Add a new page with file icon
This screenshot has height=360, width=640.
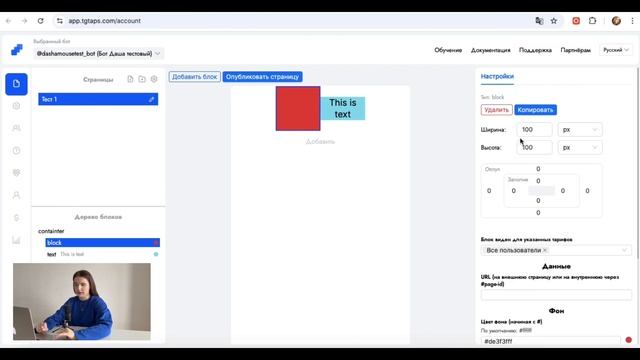(x=130, y=79)
